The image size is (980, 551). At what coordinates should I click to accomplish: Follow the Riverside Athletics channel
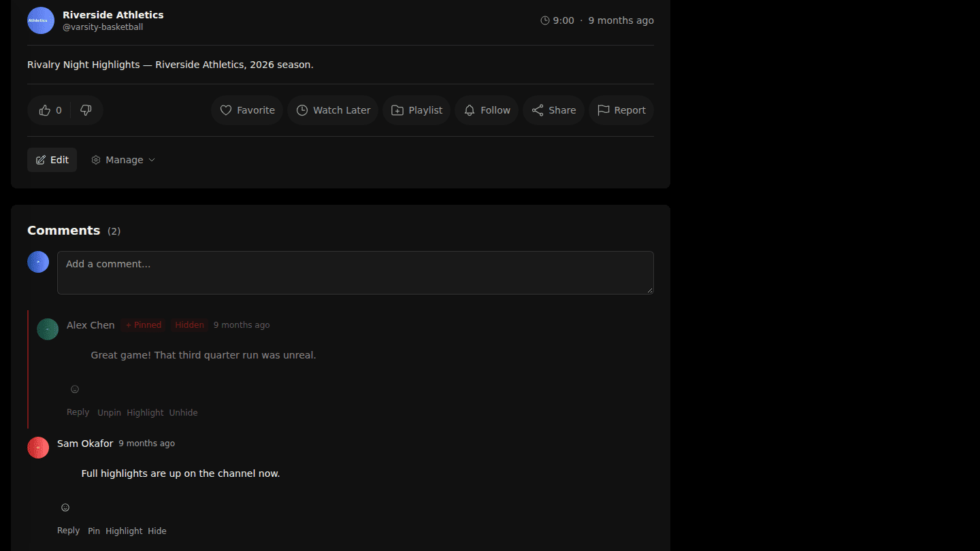tap(487, 110)
